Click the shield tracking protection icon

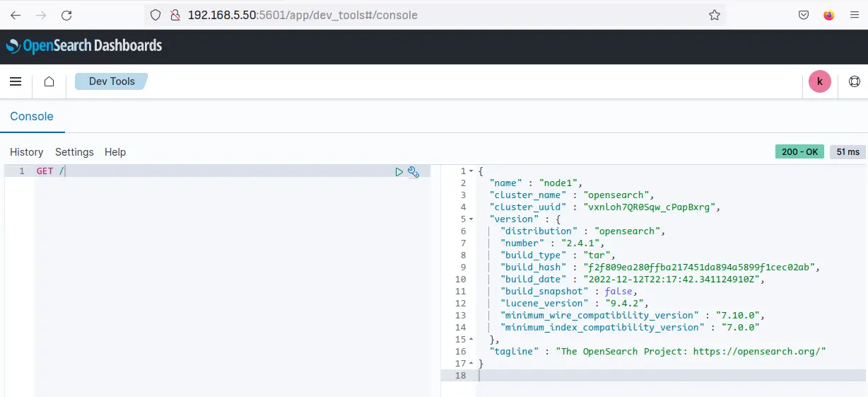(x=156, y=15)
